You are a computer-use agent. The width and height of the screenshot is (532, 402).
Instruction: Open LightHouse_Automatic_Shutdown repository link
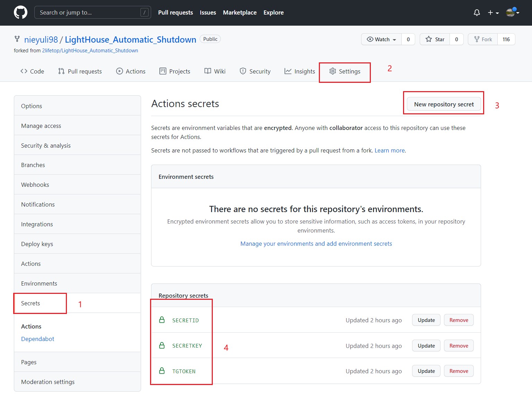130,40
